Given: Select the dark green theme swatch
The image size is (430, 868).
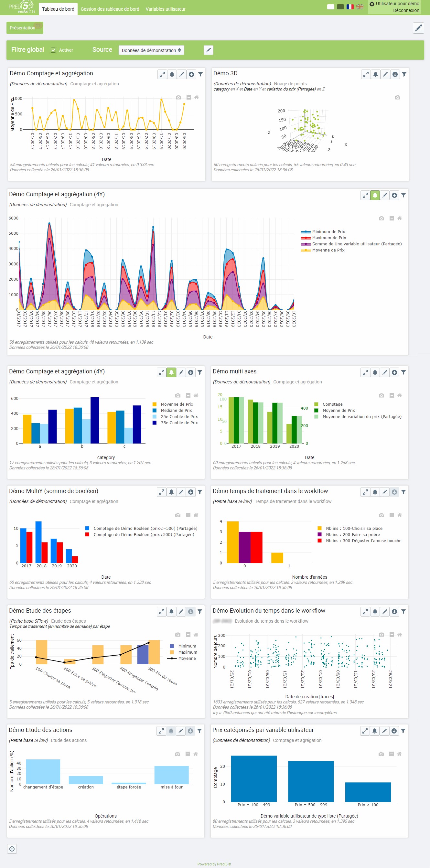Looking at the screenshot, I should (340, 7).
